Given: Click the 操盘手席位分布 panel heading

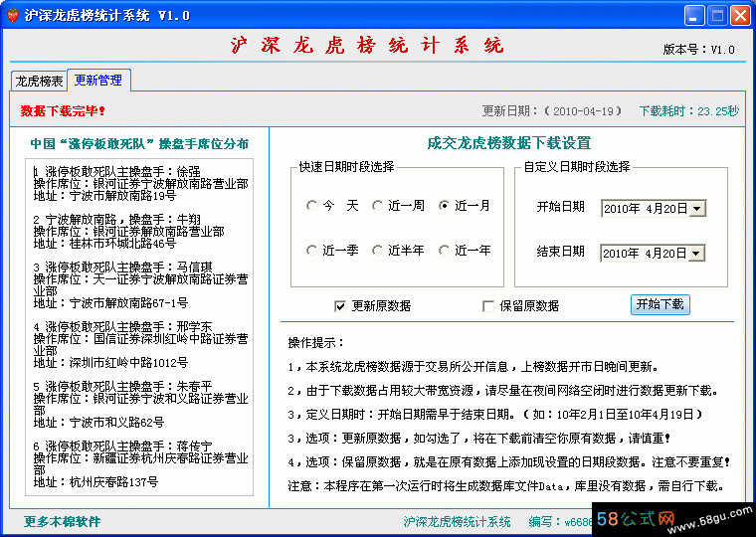Looking at the screenshot, I should tap(139, 143).
